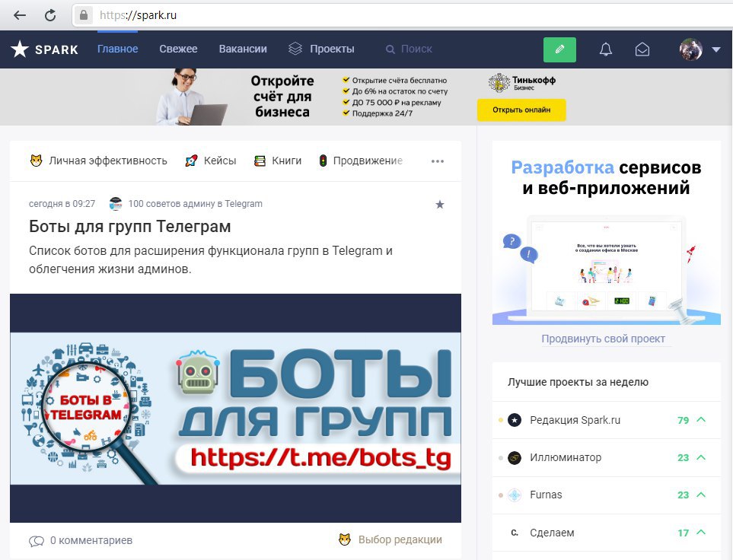
Task: Click the сегодня в 09:27 timestamp
Action: tap(62, 204)
